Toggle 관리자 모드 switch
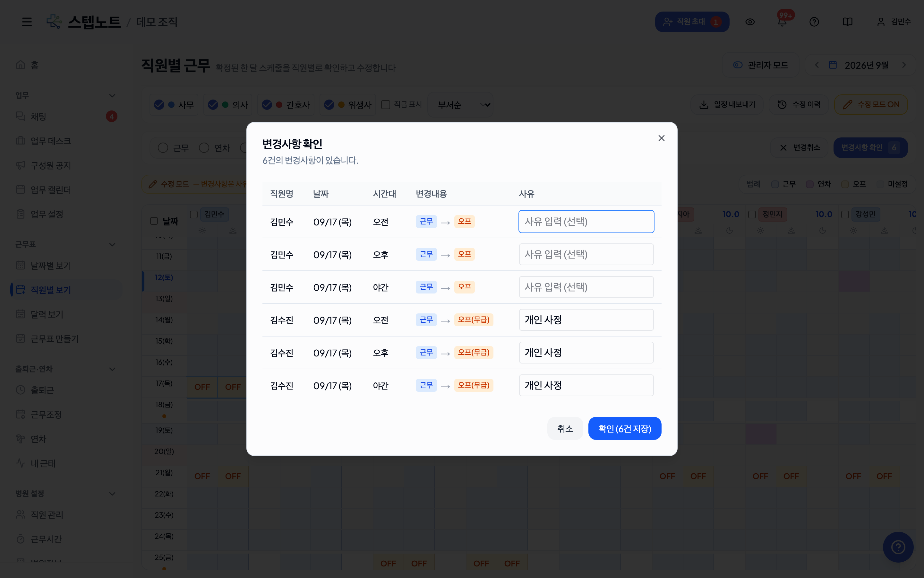This screenshot has width=924, height=578. (x=761, y=65)
